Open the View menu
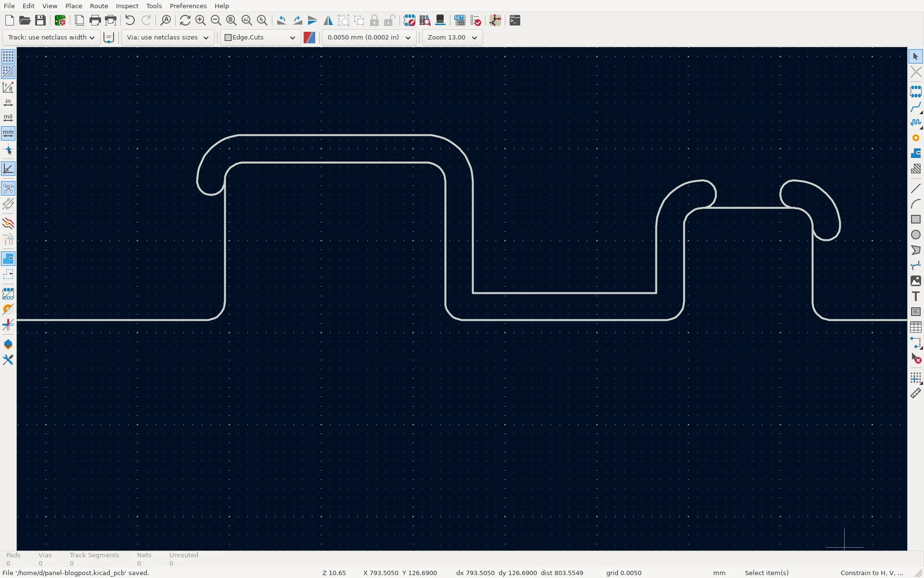924x578 pixels. (x=50, y=6)
